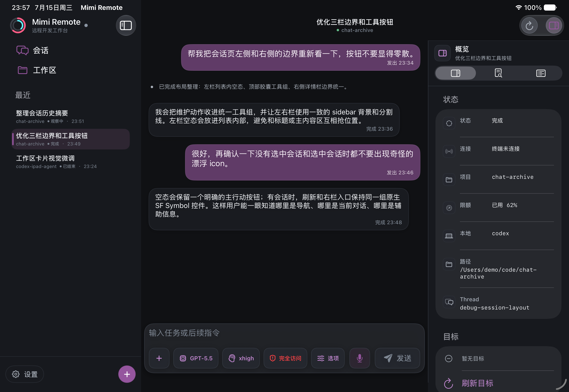
Task: Select session 优化三栏边界和工具按钮 in sidebar
Action: click(x=71, y=139)
